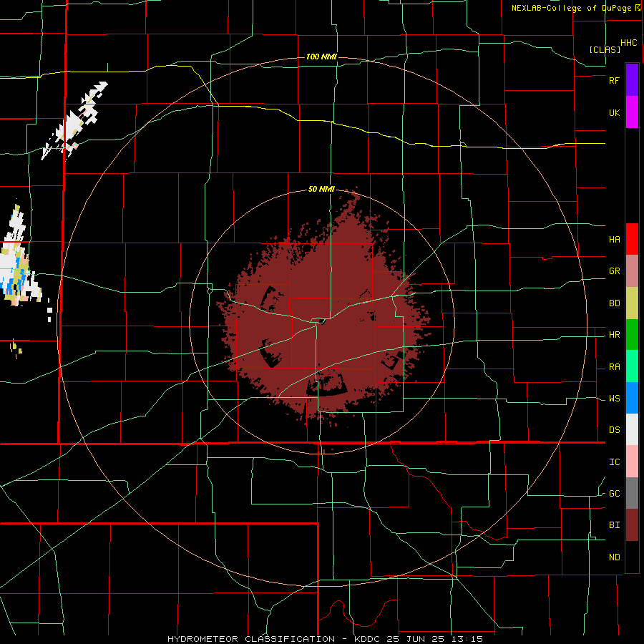Click the BI legend label
Viewport: 644px width, 644px height.
click(615, 525)
